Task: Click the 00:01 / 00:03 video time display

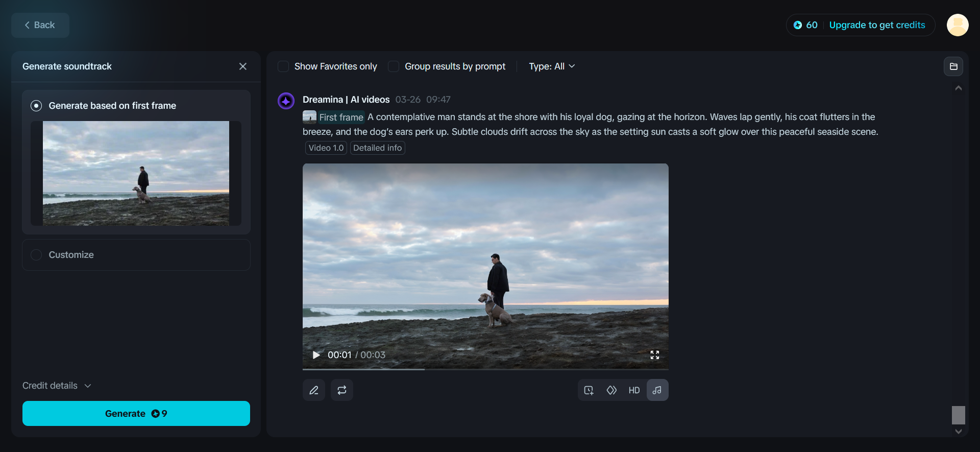Action: (356, 355)
